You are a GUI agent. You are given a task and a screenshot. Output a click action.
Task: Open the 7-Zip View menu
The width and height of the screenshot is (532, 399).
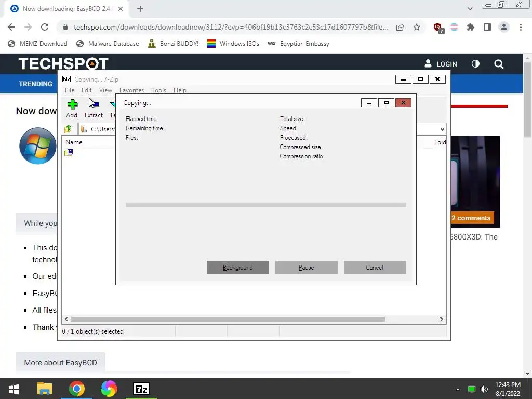click(x=105, y=90)
